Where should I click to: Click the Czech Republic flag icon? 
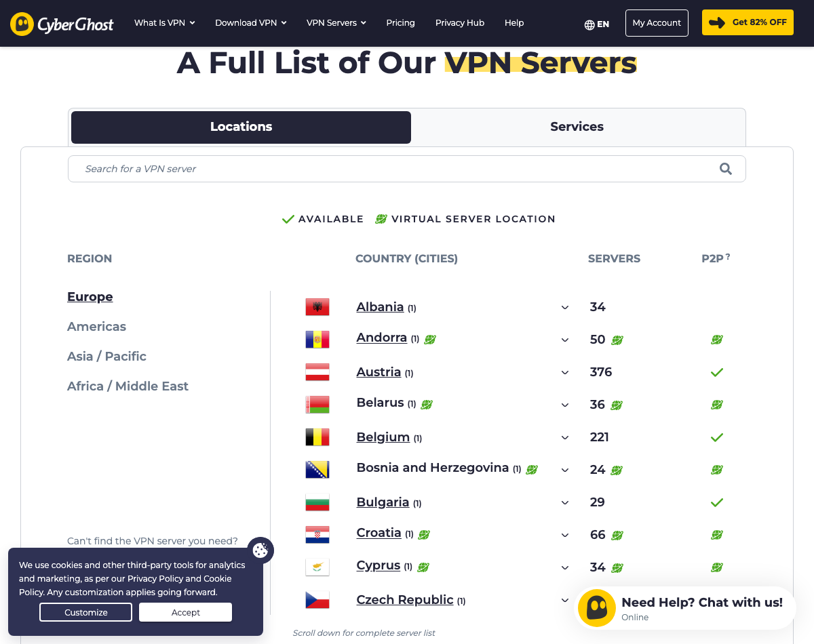click(x=317, y=600)
